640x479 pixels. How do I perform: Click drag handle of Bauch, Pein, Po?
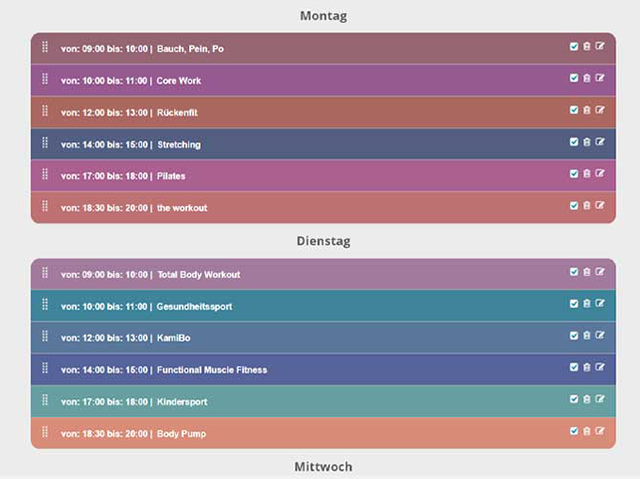coord(45,47)
